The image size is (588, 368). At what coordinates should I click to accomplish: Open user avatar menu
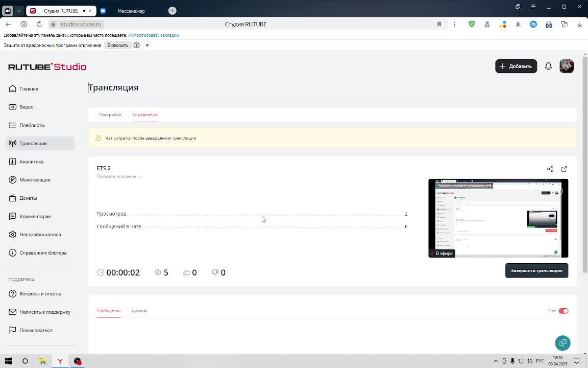tap(567, 66)
